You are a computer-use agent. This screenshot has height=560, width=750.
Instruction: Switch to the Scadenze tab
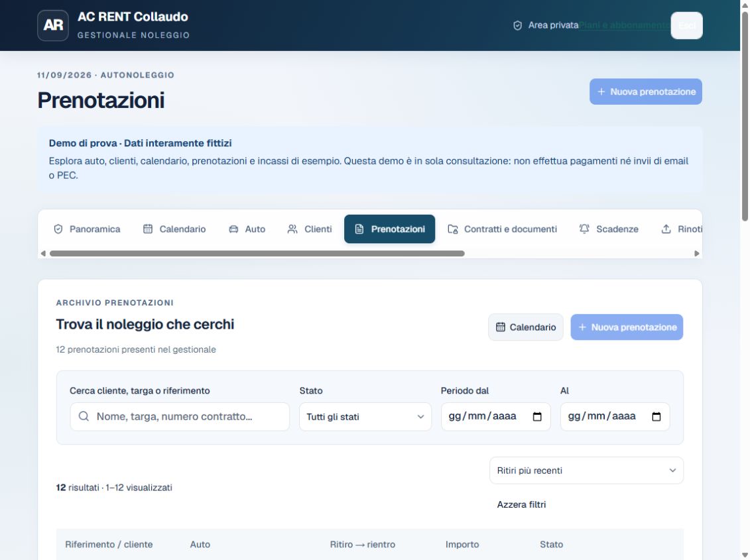click(x=609, y=229)
